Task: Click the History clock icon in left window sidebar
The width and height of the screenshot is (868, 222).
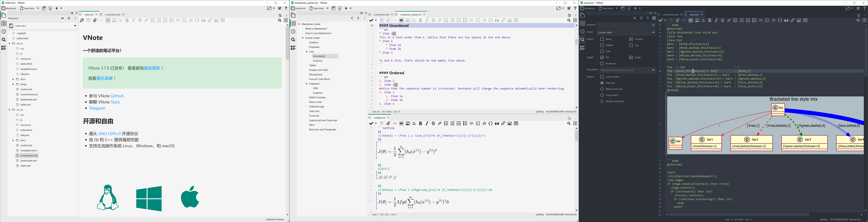Action: point(4,32)
